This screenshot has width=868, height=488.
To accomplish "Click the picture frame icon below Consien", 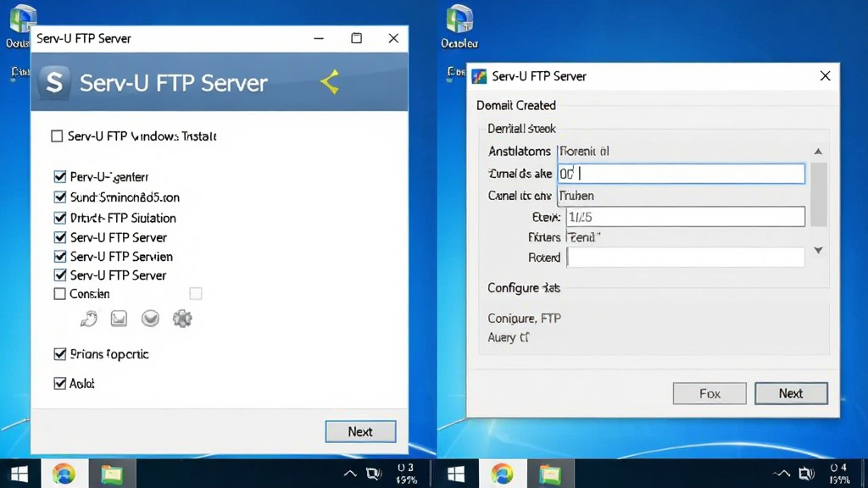I will pyautogui.click(x=119, y=319).
